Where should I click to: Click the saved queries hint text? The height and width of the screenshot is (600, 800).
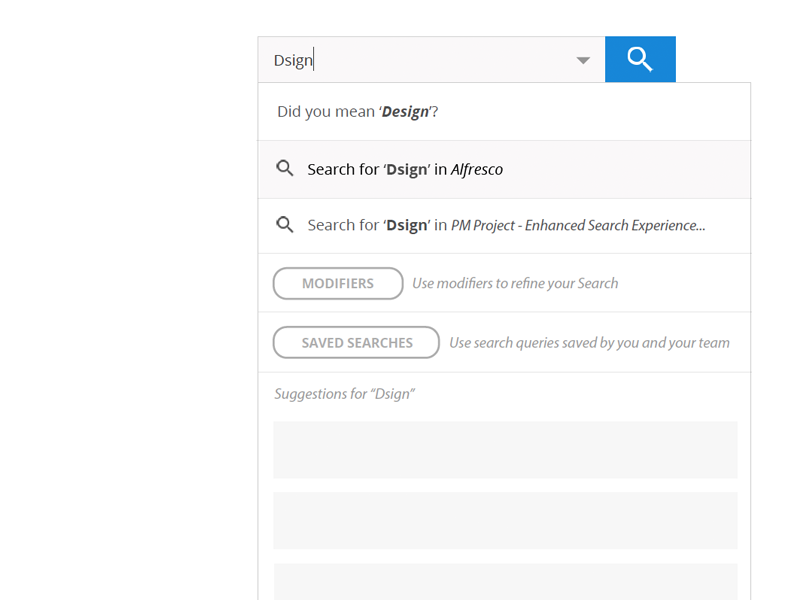[589, 343]
